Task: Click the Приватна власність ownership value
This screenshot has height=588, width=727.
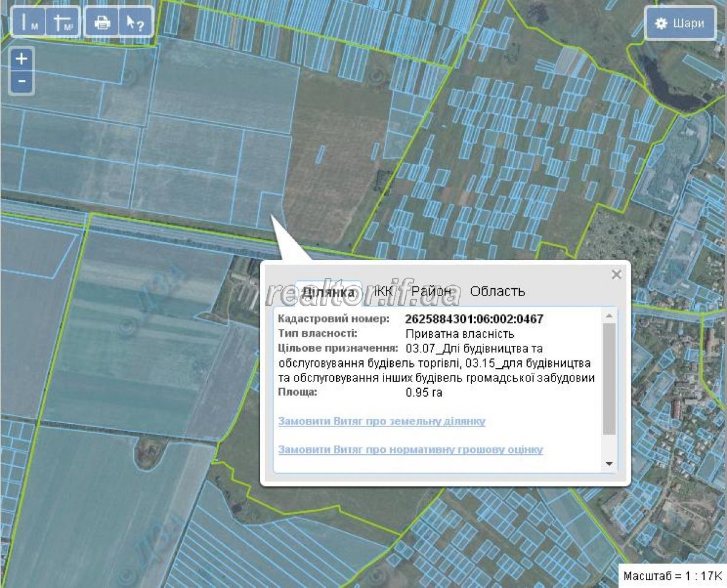Action: (x=460, y=334)
